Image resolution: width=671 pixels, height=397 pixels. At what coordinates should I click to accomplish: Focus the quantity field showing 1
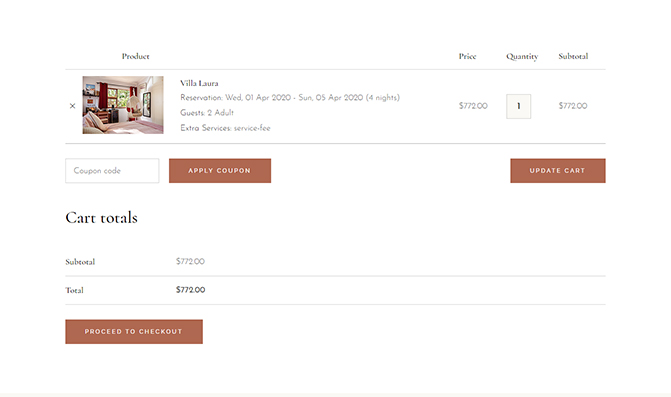[518, 106]
